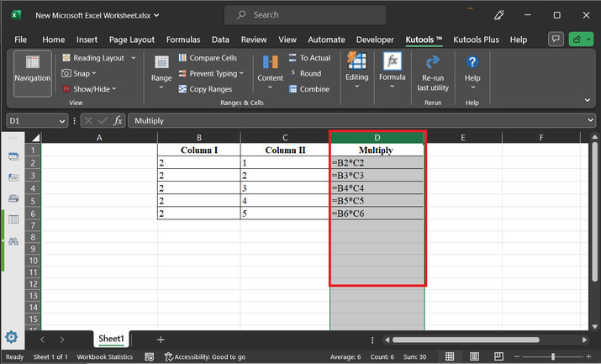Open Find and Replace binoculars in sidebar
Viewport: 601px width, 364px height.
coord(13,241)
